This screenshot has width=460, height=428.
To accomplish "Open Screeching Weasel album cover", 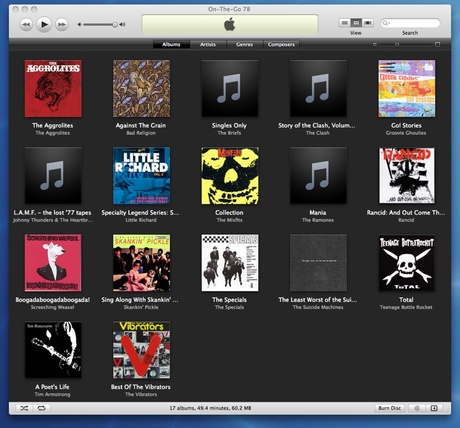I will click(53, 263).
